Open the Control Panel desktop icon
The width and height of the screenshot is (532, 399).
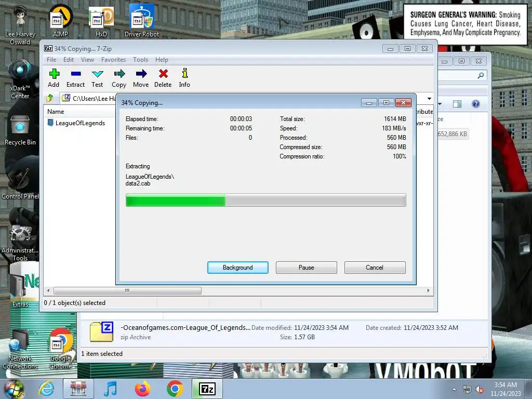(x=20, y=183)
